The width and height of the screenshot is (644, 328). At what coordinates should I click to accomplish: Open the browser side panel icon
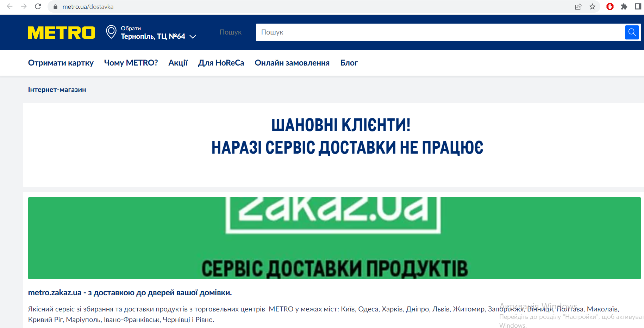pyautogui.click(x=638, y=7)
